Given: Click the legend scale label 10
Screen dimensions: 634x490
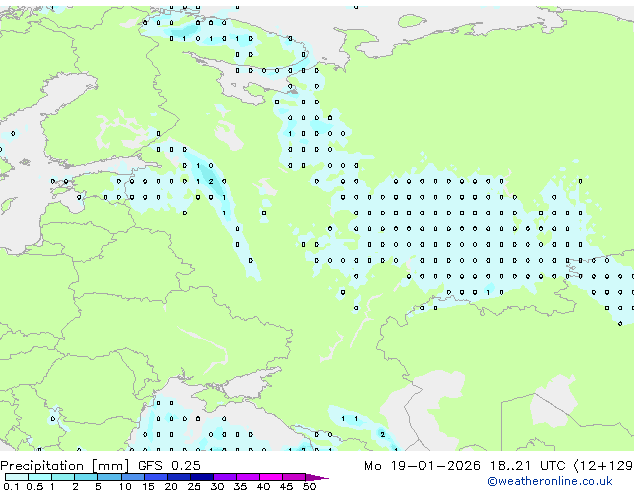Looking at the screenshot, I should (125, 486).
